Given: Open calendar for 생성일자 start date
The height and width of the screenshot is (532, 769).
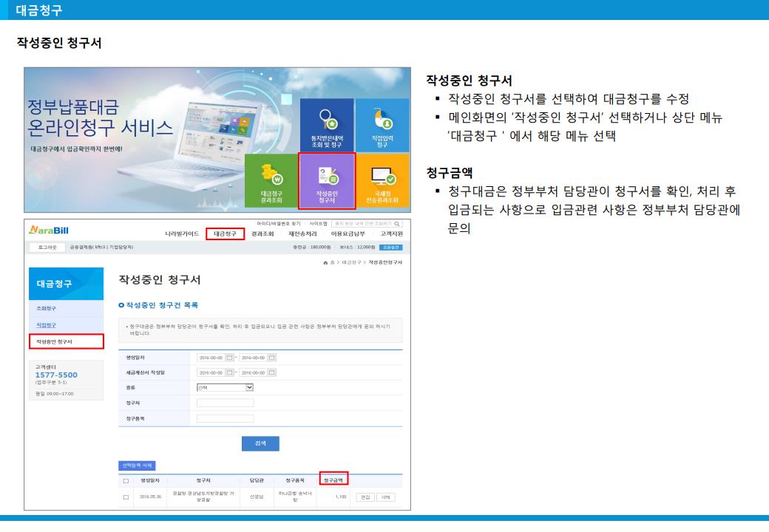Looking at the screenshot, I should 229,358.
